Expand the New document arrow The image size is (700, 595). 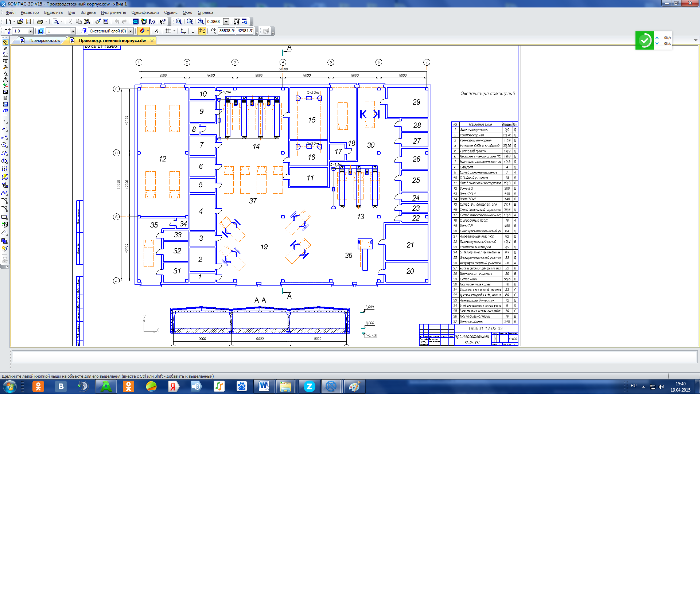[14, 22]
